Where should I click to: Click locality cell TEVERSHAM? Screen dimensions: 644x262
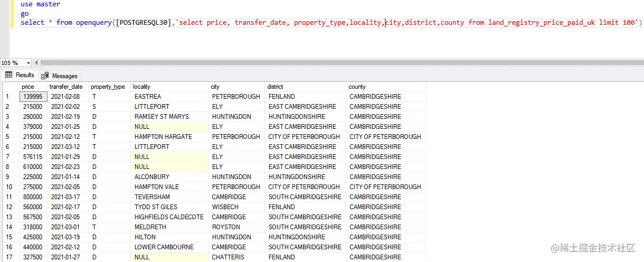tap(169, 197)
